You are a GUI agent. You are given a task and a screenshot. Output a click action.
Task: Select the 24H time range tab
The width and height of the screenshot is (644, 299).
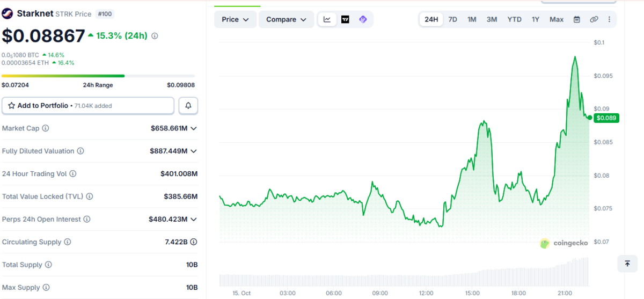click(x=431, y=19)
